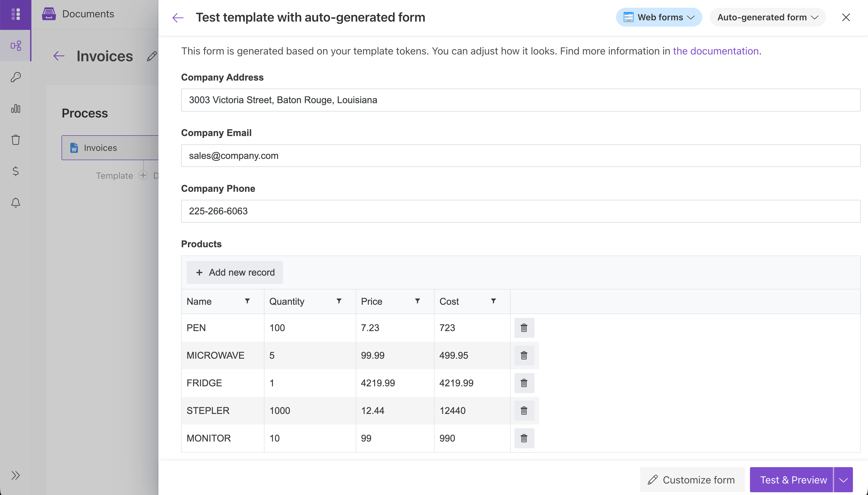
Task: Filter the Quantity column
Action: click(x=339, y=301)
